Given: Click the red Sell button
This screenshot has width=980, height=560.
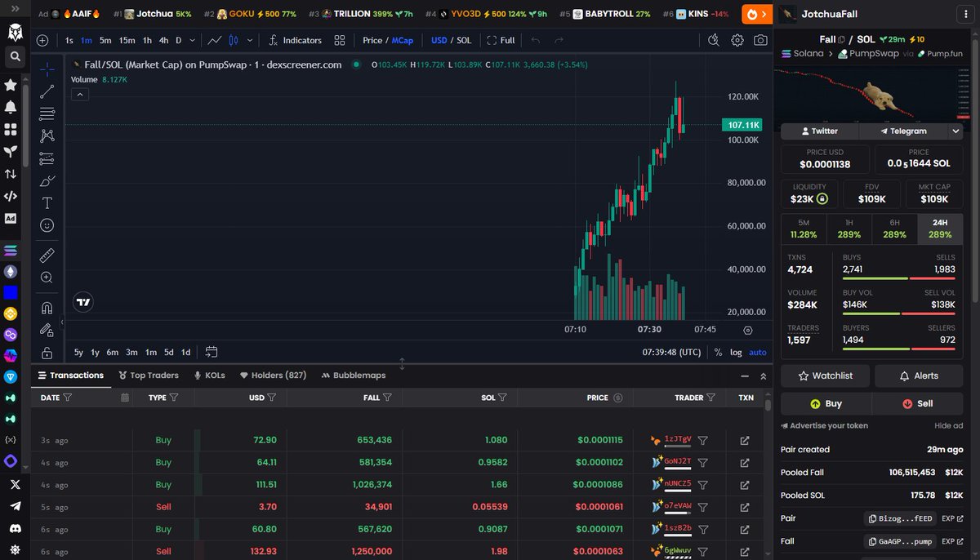Looking at the screenshot, I should (x=917, y=403).
